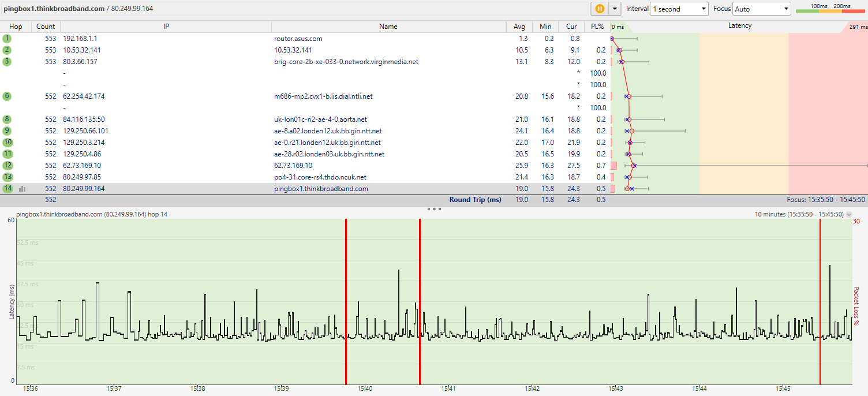
Task: Select the hop 3 number icon
Action: pyautogui.click(x=7, y=62)
